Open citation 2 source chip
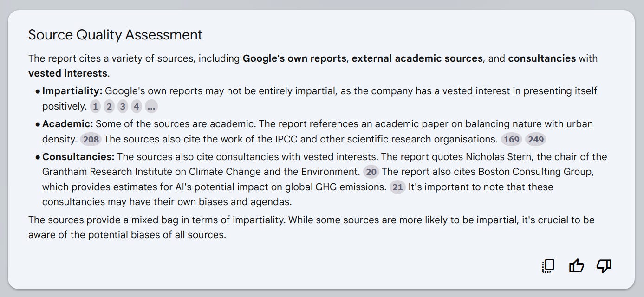Image resolution: width=644 pixels, height=297 pixels. click(109, 107)
